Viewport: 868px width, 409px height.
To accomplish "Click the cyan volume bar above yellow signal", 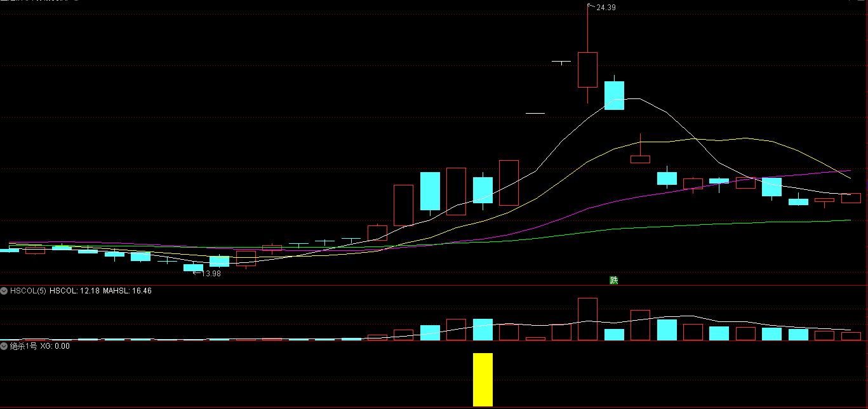I will coord(483,330).
